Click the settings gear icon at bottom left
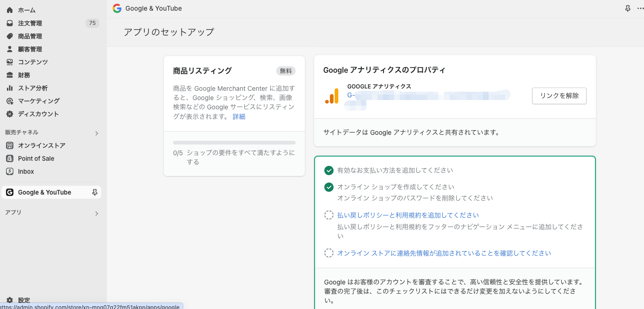The width and height of the screenshot is (644, 309). pos(10,300)
